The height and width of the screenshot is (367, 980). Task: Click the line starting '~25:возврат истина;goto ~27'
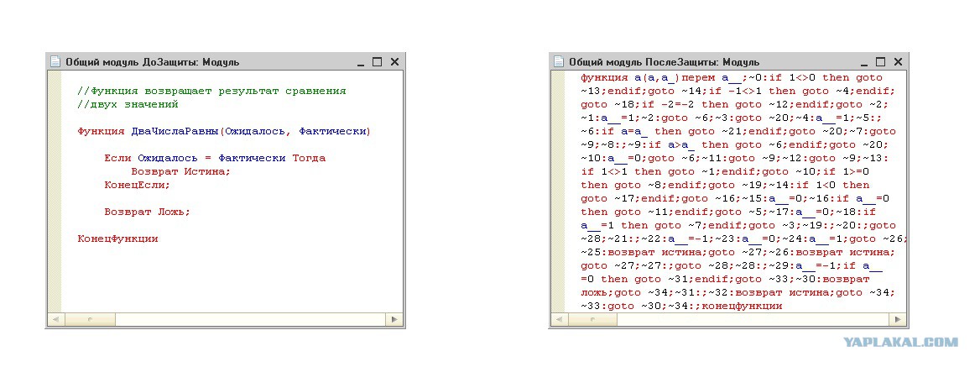[x=738, y=253]
